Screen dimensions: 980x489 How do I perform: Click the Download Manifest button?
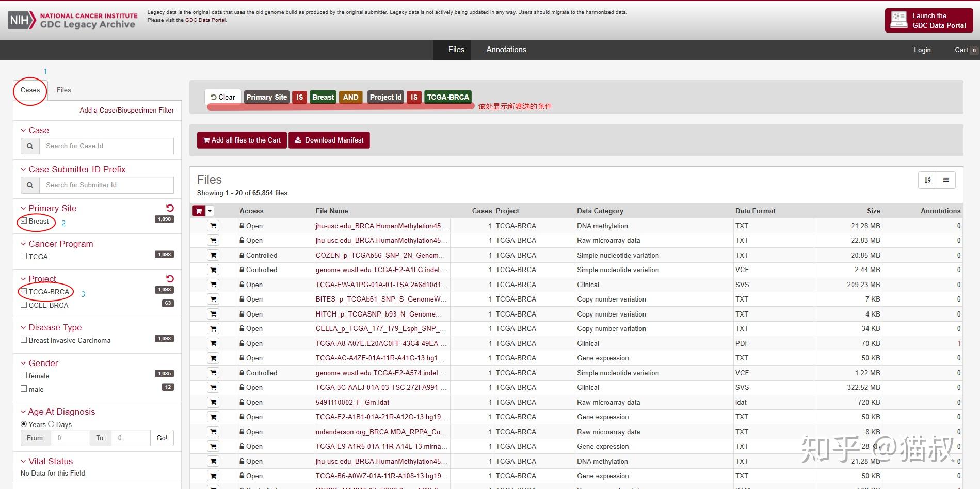point(329,140)
